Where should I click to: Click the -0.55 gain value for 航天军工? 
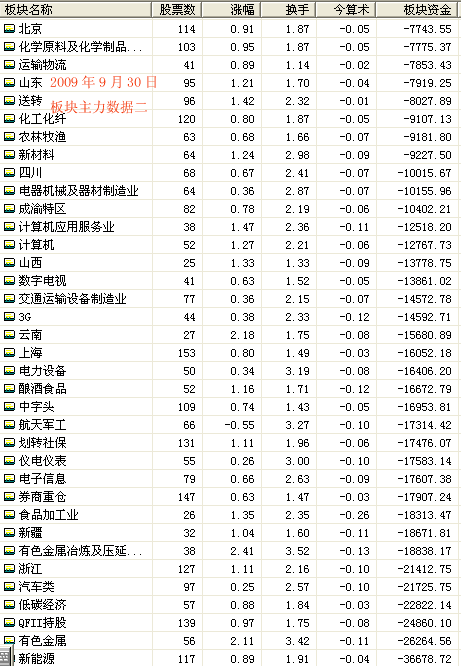pos(240,425)
